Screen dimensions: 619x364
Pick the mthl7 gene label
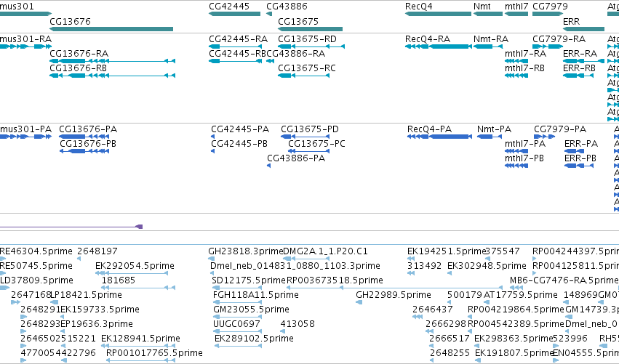pyautogui.click(x=516, y=7)
